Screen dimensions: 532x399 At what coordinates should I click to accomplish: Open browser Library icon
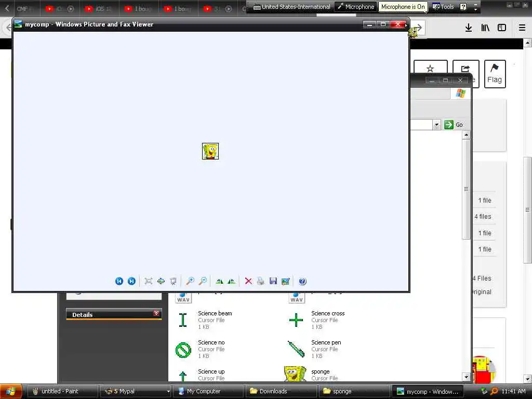pos(485,28)
